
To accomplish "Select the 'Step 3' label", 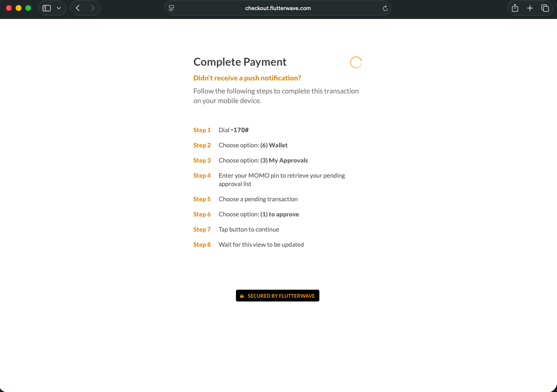I will (202, 160).
